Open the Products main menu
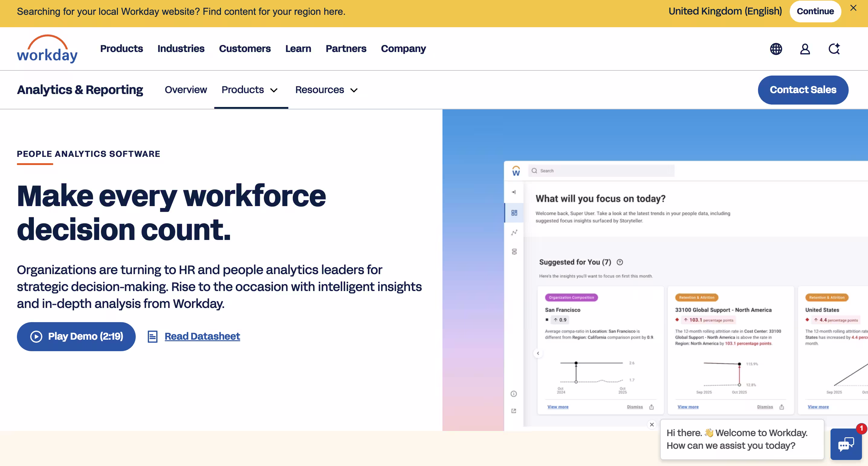 click(121, 49)
